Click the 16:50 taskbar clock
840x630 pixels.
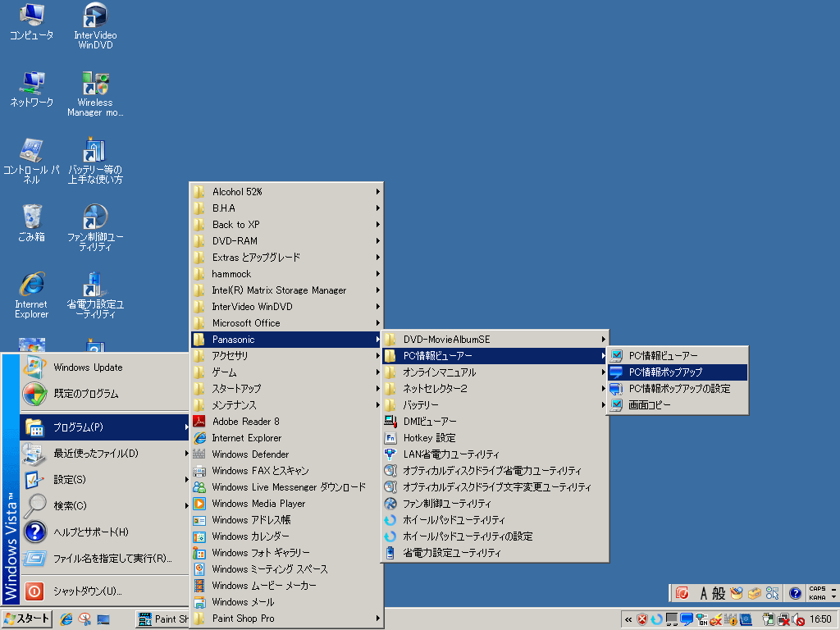[x=820, y=619]
